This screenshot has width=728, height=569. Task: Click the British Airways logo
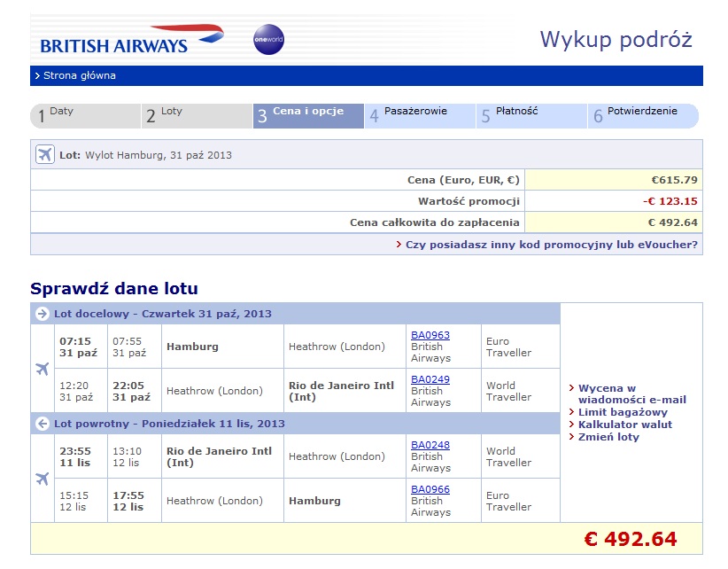pos(132,40)
